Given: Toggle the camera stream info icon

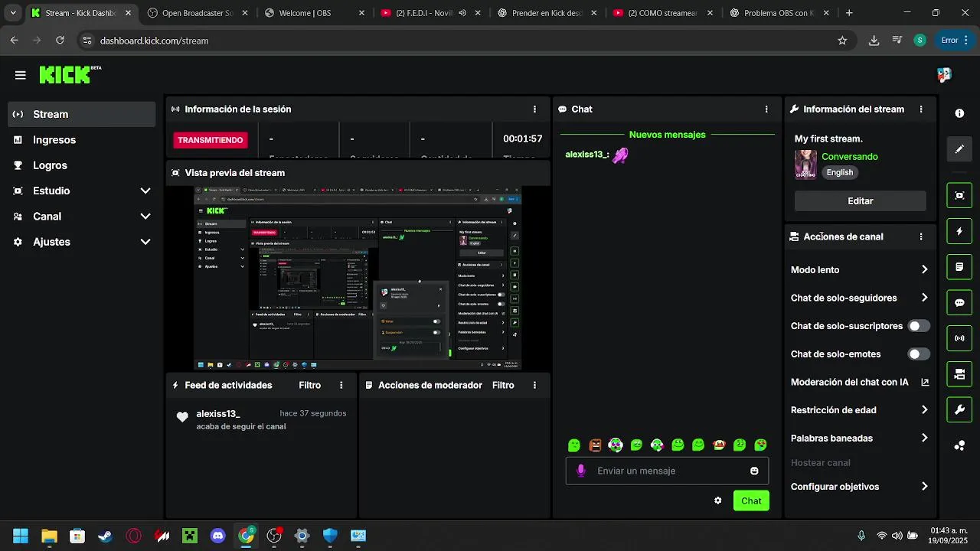Looking at the screenshot, I should tap(959, 374).
